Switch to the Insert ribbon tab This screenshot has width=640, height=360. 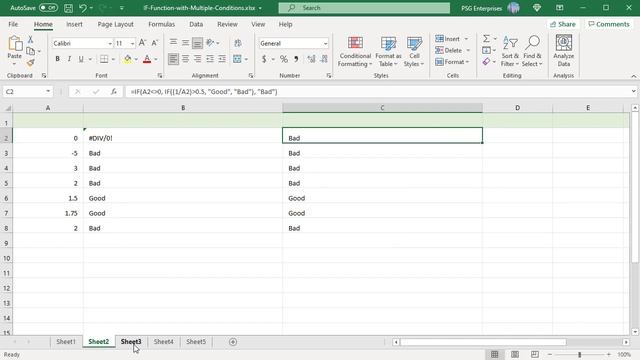[x=74, y=24]
